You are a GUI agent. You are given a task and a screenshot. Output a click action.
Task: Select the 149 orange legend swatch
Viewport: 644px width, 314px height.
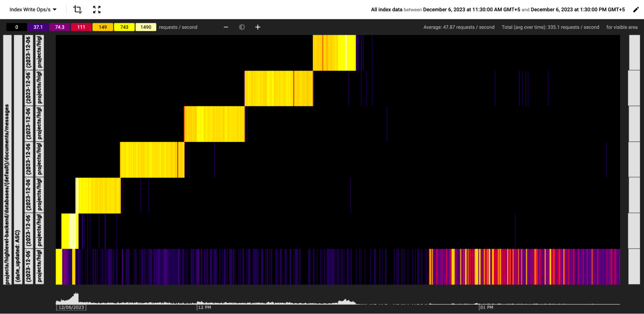point(103,27)
